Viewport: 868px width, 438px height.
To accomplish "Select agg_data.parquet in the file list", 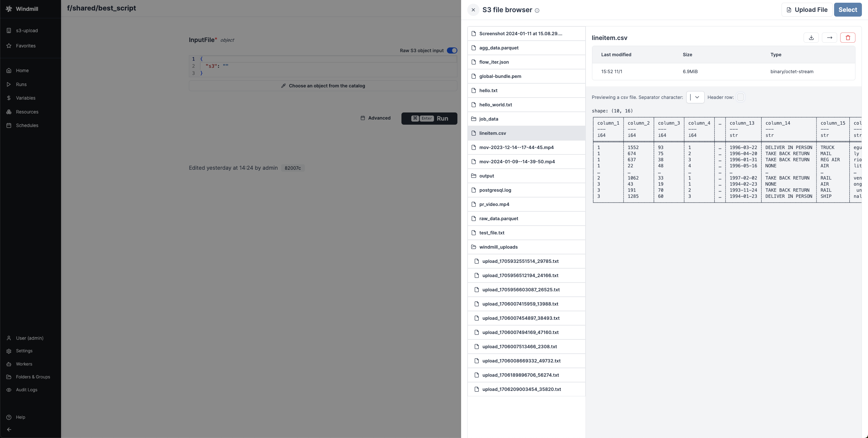I will [x=526, y=48].
